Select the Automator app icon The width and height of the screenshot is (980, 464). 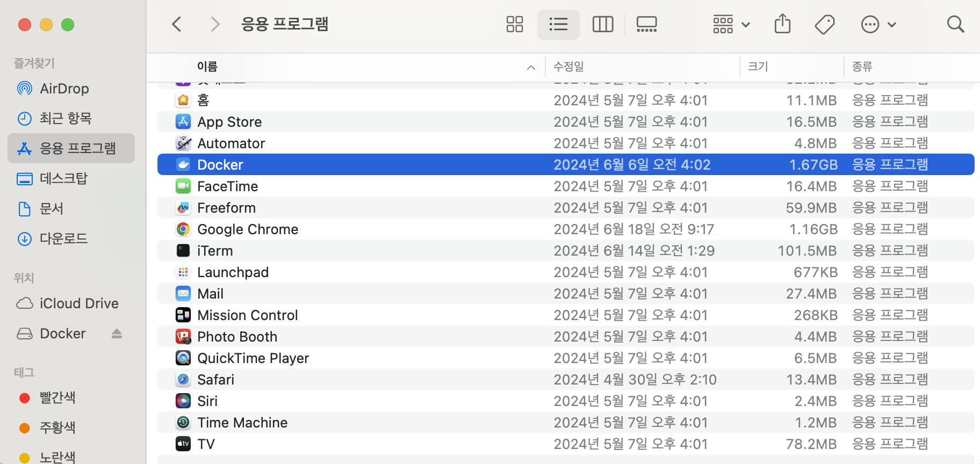183,143
